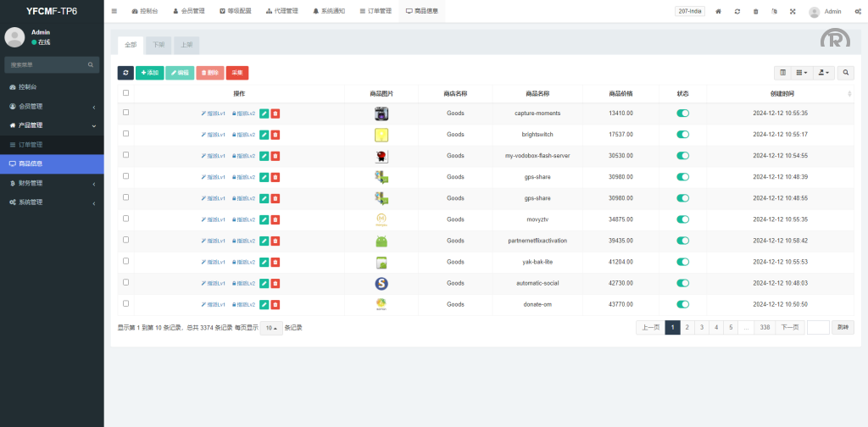This screenshot has height=427, width=868.
Task: Click the refresh icon in the top navbar
Action: 737,12
